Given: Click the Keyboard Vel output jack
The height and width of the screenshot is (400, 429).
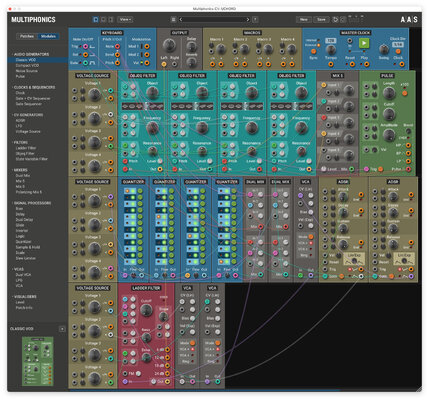Looking at the screenshot, I should 147,63.
